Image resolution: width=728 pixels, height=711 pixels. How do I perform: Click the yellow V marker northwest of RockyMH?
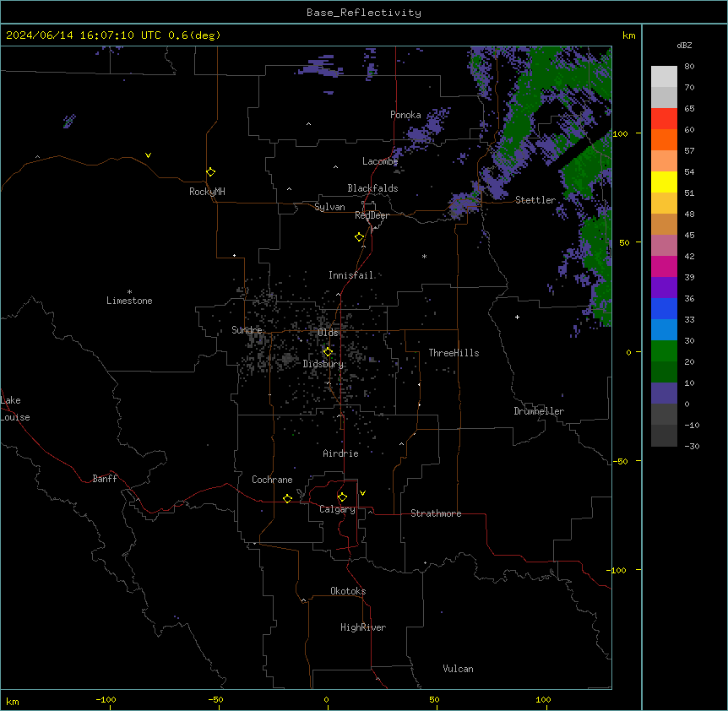pos(148,155)
